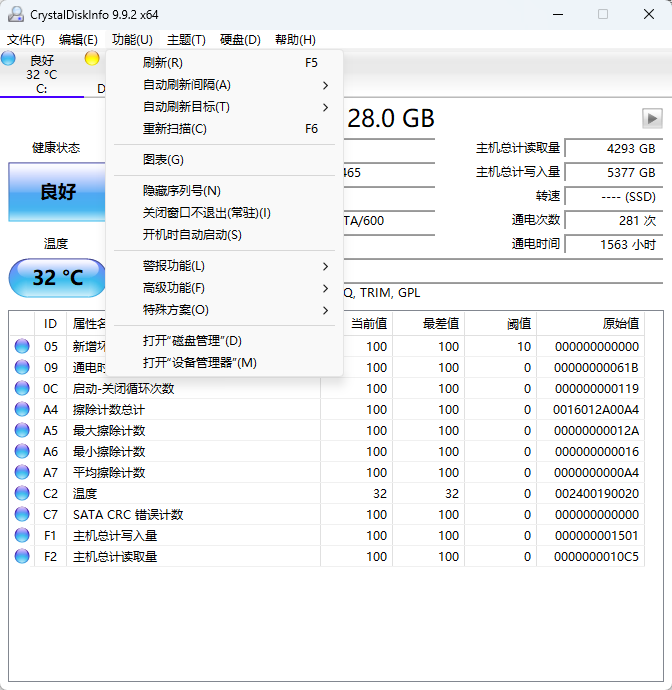Image resolution: width=672 pixels, height=690 pixels.
Task: Select row 启动-关闭循环次数
Action: point(327,388)
